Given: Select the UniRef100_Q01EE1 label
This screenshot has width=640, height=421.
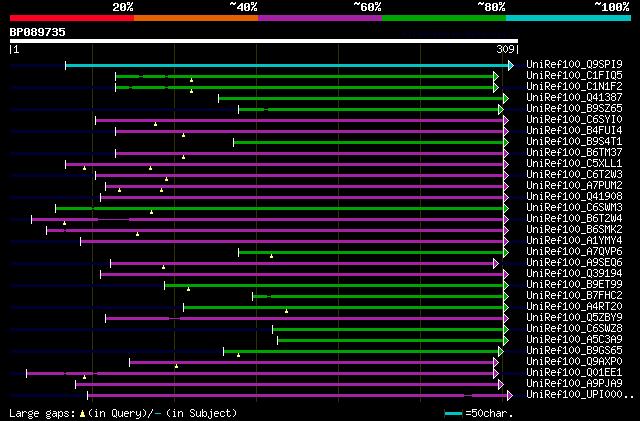Looking at the screenshot, I should (x=574, y=373).
